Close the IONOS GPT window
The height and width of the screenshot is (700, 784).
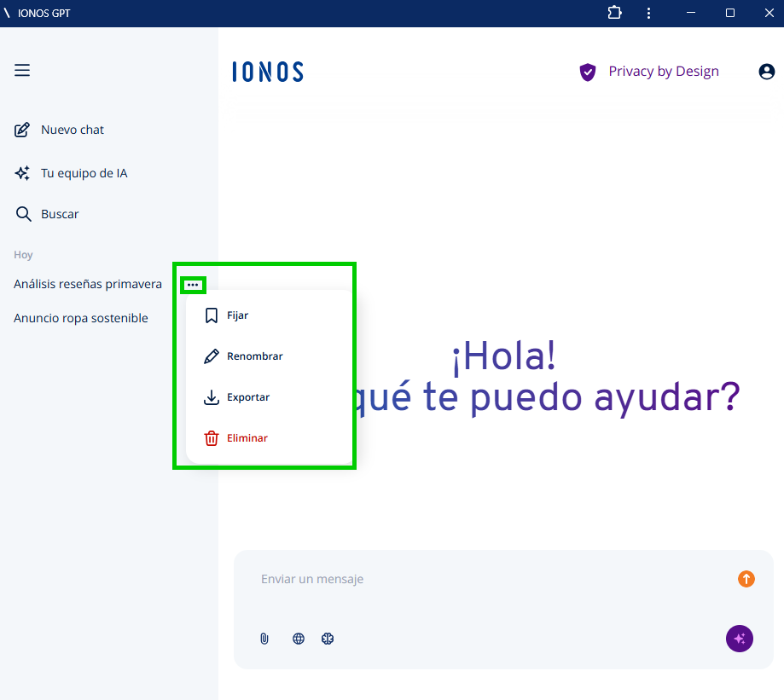point(769,13)
